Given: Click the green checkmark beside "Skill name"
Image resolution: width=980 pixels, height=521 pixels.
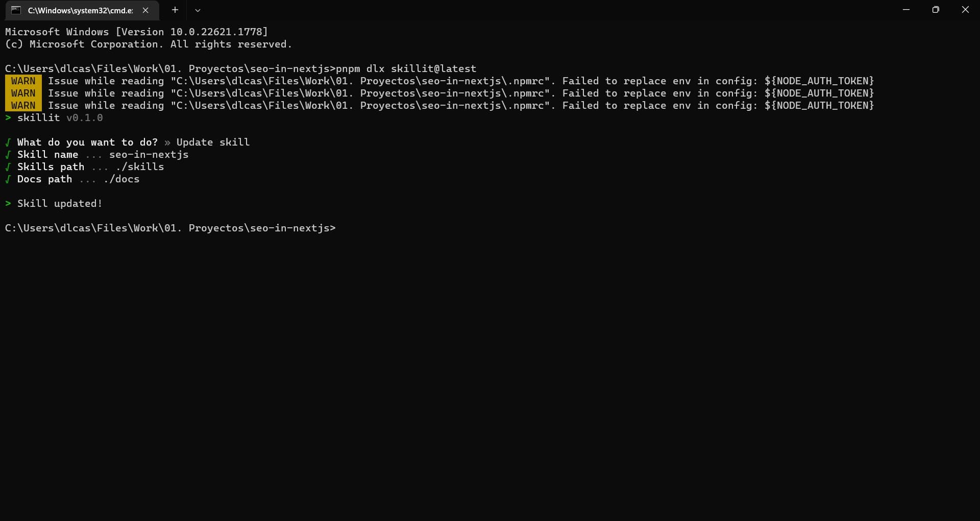Looking at the screenshot, I should [x=8, y=154].
